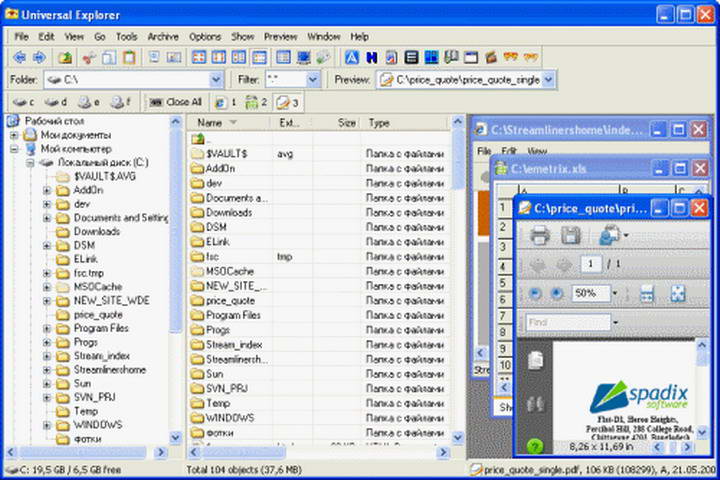Screen dimensions: 720x480
Task: Click the Forward navigation arrow icon
Action: pyautogui.click(x=39, y=57)
